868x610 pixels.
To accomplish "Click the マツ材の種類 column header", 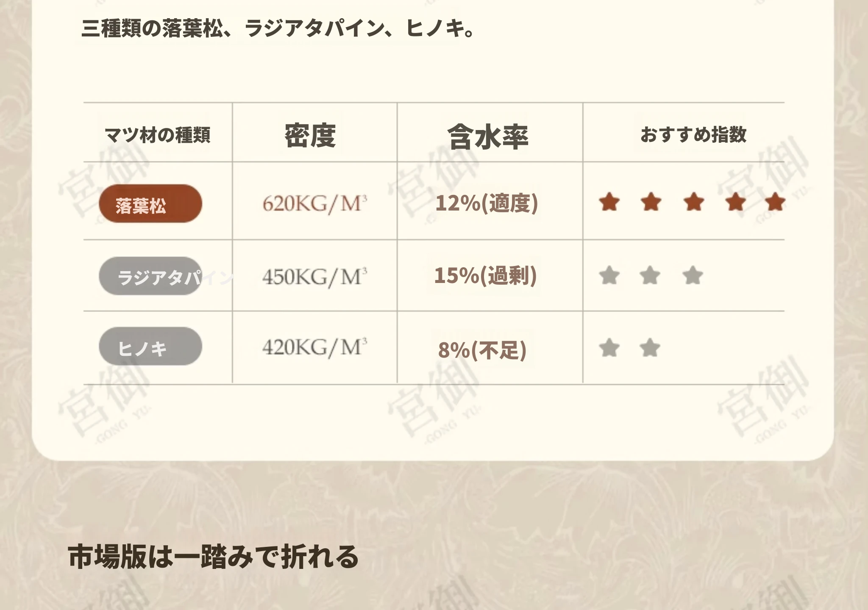I will (157, 135).
